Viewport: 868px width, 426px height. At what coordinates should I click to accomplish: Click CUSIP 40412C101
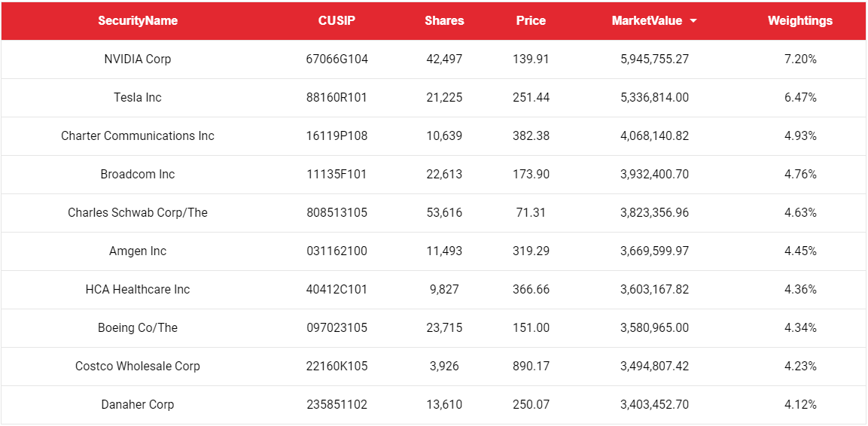click(x=337, y=289)
